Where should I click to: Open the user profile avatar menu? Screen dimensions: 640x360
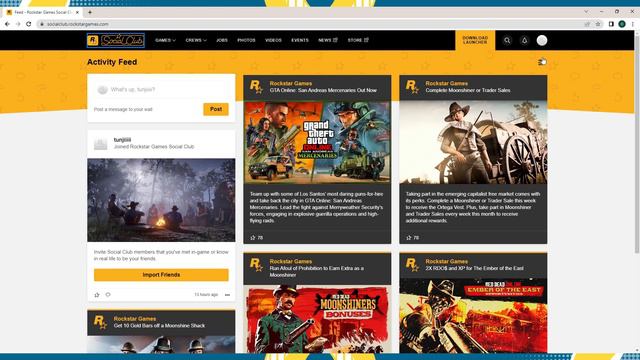click(x=542, y=40)
